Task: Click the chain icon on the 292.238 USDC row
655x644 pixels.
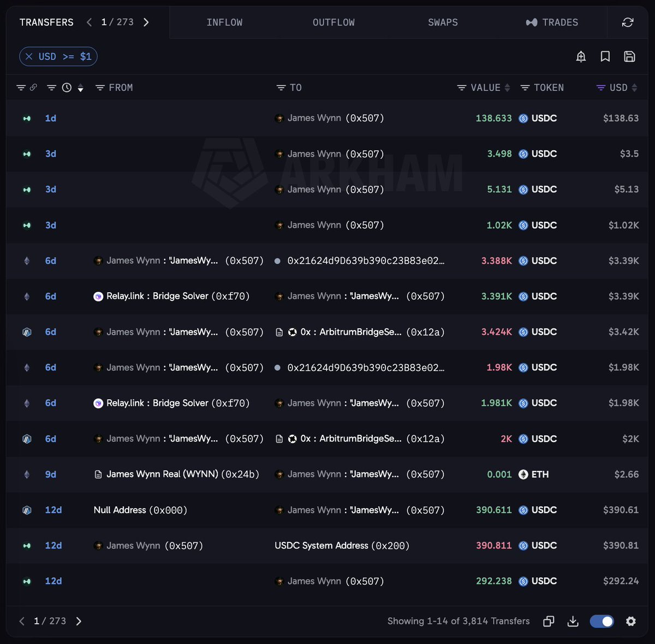Action: pos(27,581)
